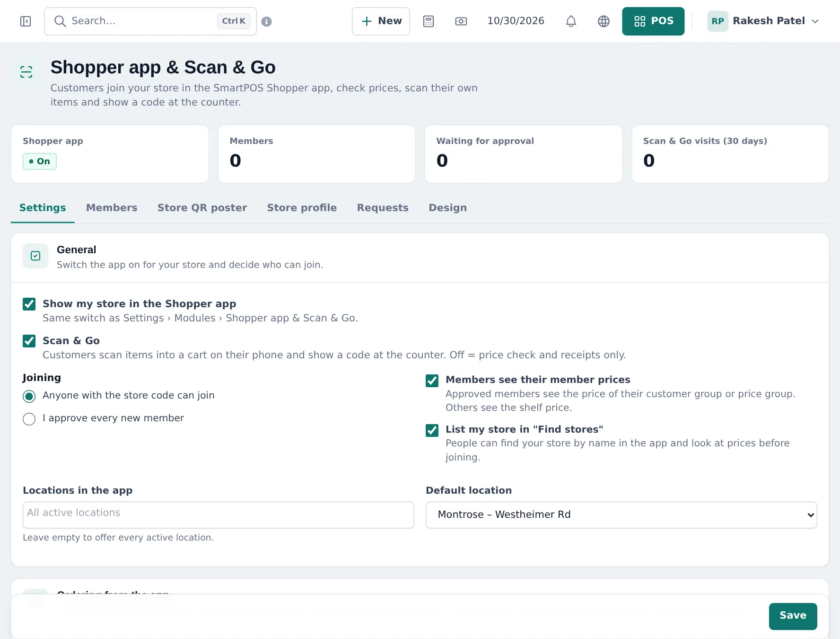Go to the Requests tab
This screenshot has height=639, width=840.
click(383, 208)
